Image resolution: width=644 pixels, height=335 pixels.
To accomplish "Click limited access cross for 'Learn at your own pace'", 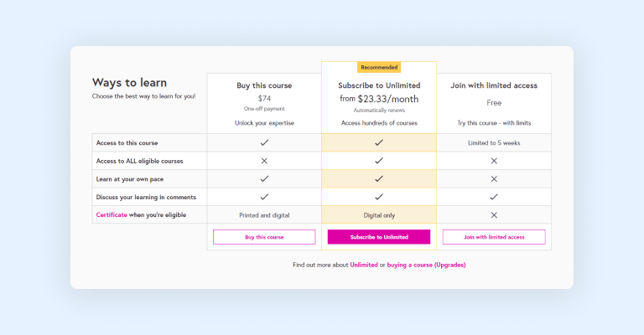I will [494, 178].
